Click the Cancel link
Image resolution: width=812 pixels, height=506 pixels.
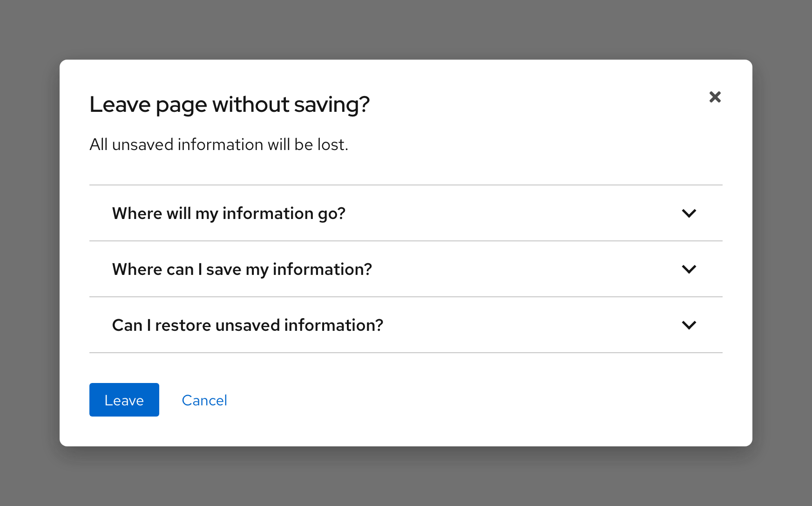[204, 400]
